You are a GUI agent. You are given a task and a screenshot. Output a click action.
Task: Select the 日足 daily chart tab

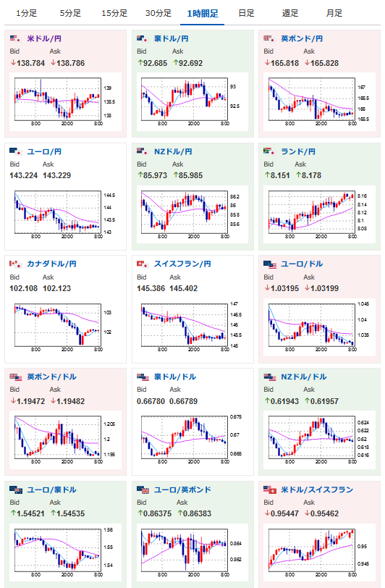click(246, 13)
